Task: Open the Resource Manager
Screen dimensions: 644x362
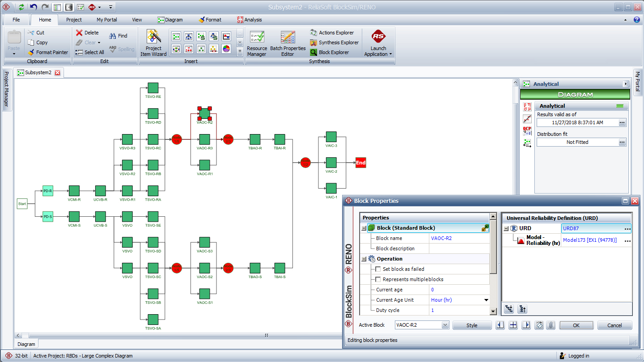Action: click(257, 43)
